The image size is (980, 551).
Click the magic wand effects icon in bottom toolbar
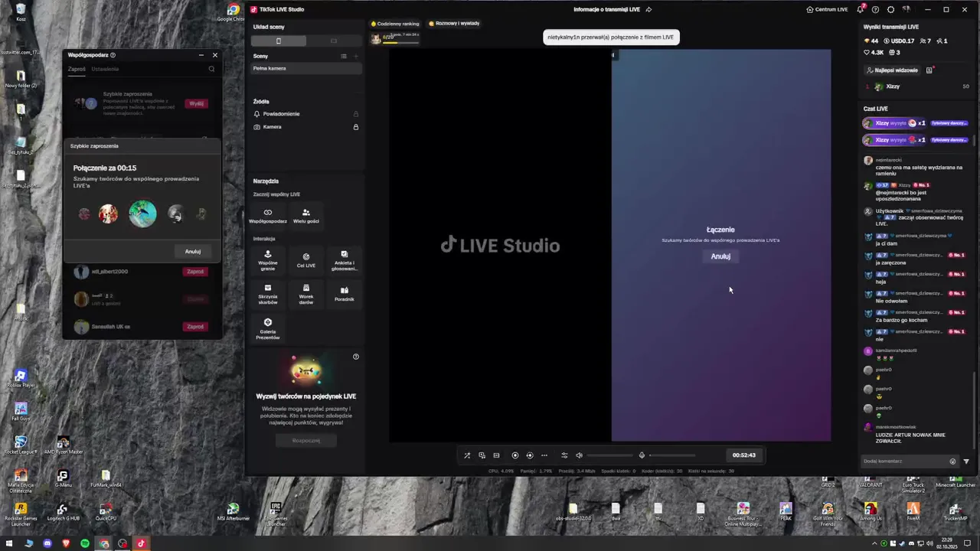click(x=467, y=455)
